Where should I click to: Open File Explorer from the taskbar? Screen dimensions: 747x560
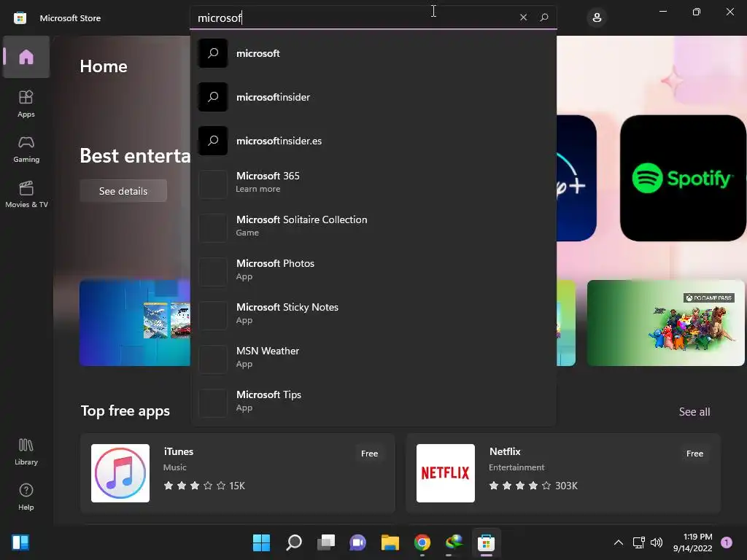pos(390,542)
